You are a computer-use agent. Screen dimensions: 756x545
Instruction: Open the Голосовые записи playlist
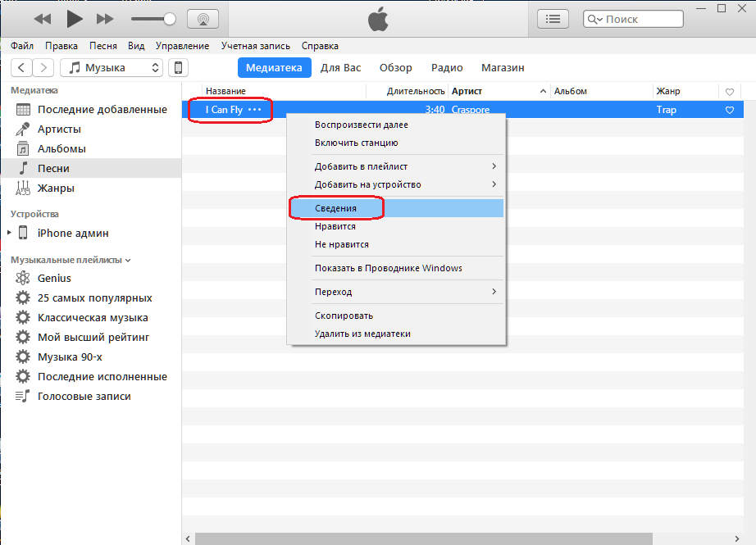tap(91, 396)
